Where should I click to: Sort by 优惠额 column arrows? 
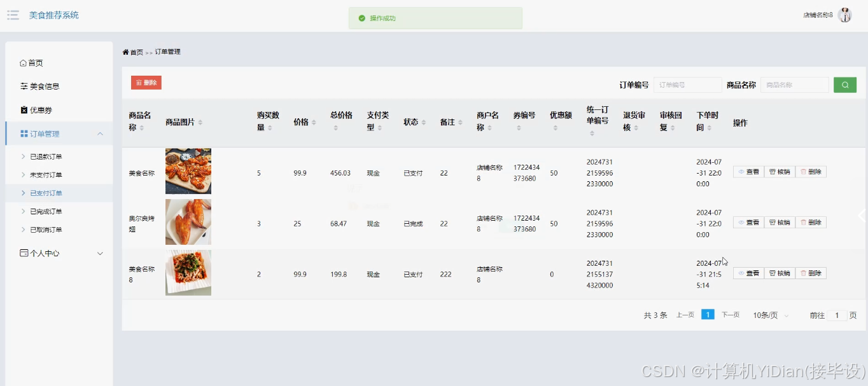[x=556, y=128]
